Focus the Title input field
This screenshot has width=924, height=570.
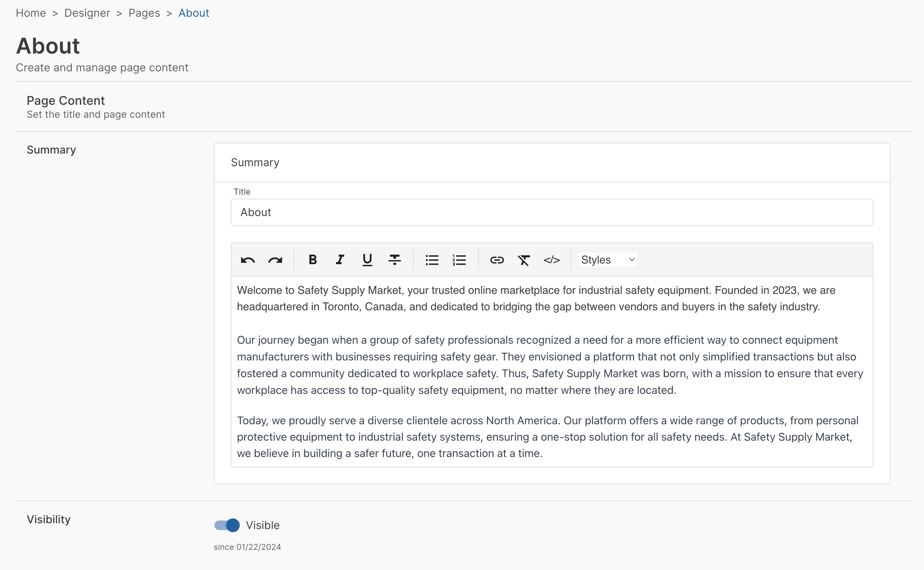551,212
